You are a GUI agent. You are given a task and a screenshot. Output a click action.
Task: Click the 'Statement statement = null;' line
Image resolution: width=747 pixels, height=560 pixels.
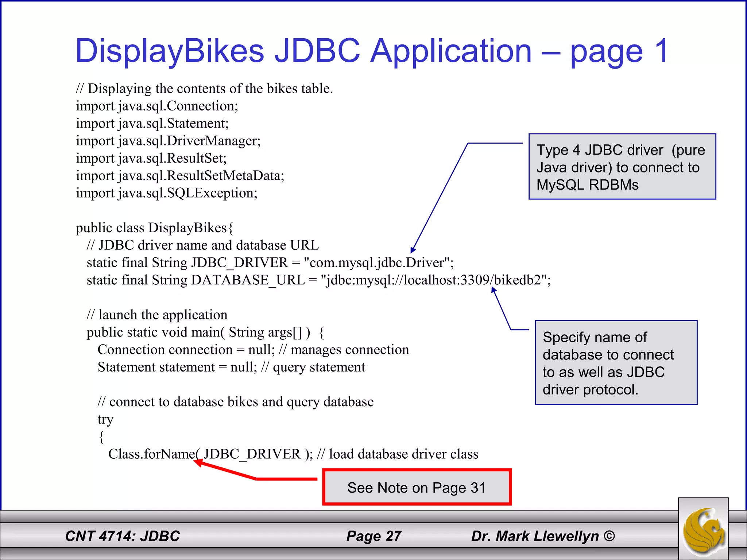click(232, 367)
